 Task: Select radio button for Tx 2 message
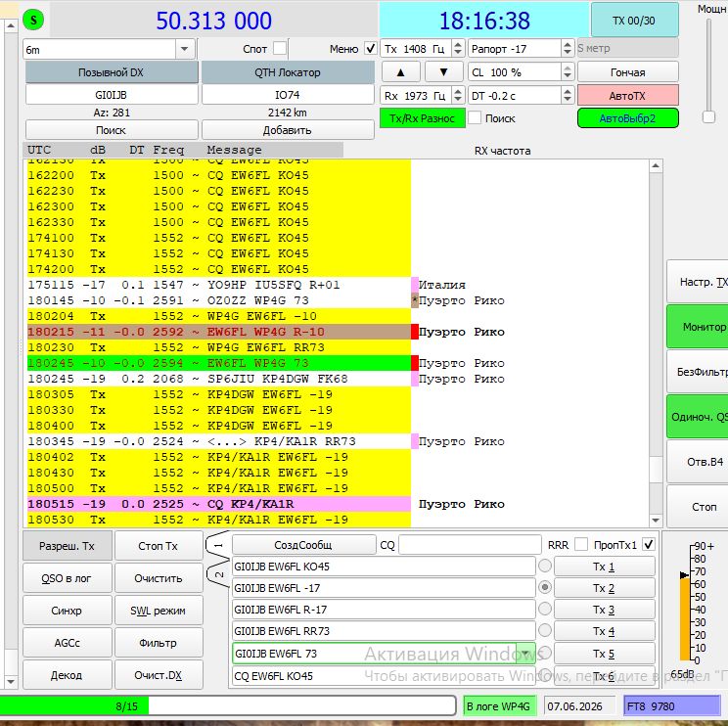click(x=545, y=587)
